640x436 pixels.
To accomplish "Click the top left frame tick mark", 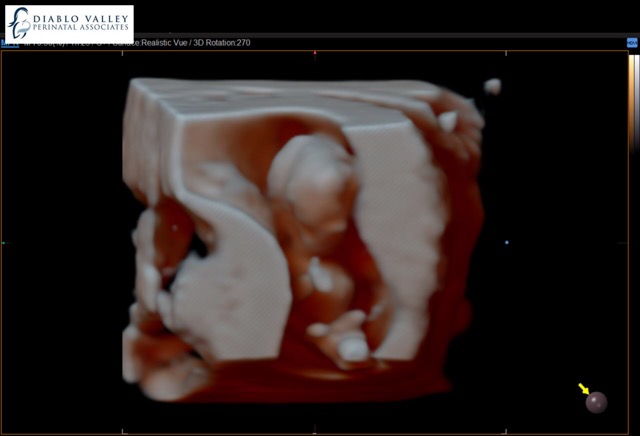I will pyautogui.click(x=122, y=53).
